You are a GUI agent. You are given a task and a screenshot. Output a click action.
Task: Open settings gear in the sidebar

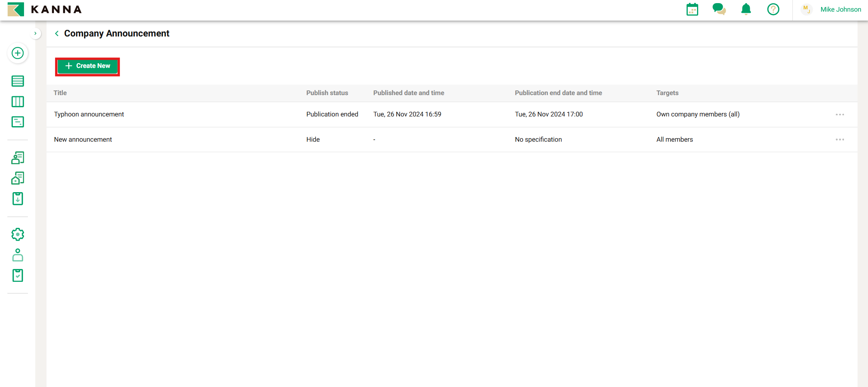(x=18, y=234)
